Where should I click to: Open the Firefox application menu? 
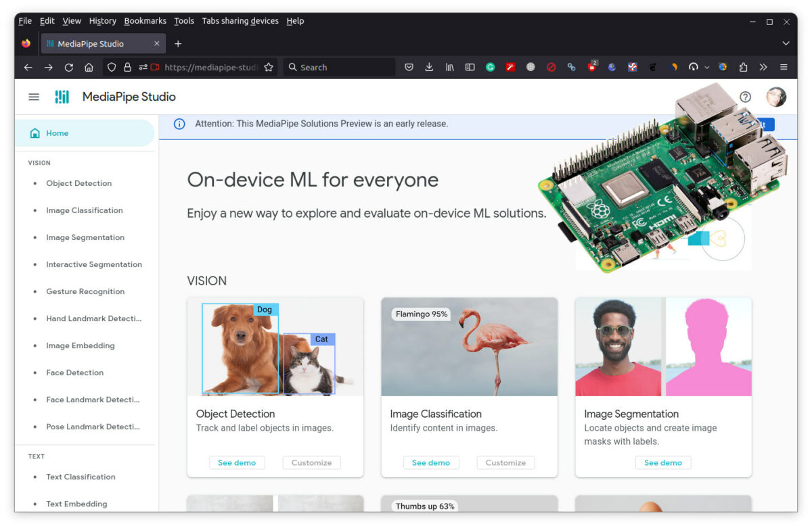coord(784,67)
